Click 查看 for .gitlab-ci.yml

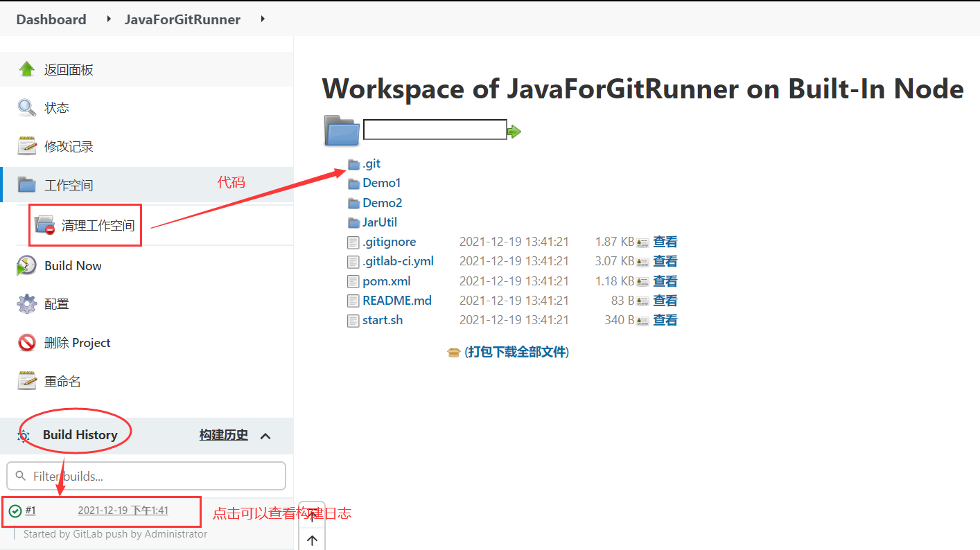(x=665, y=261)
